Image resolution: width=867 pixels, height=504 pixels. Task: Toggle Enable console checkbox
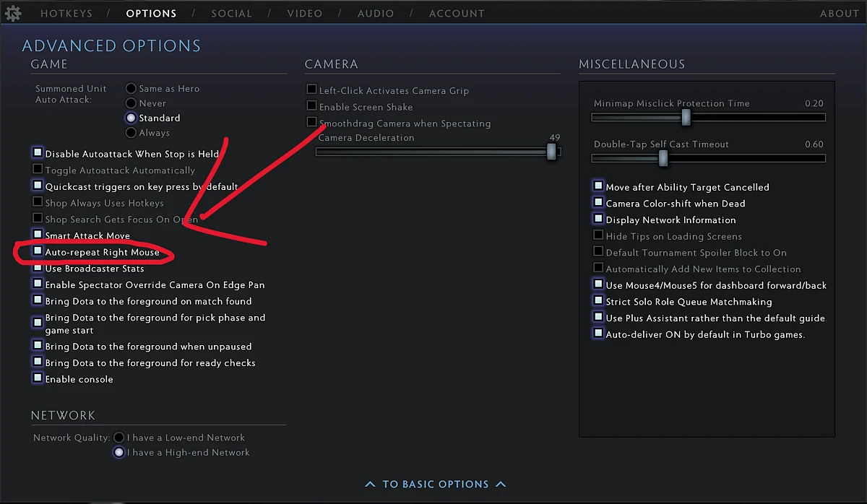pos(38,378)
